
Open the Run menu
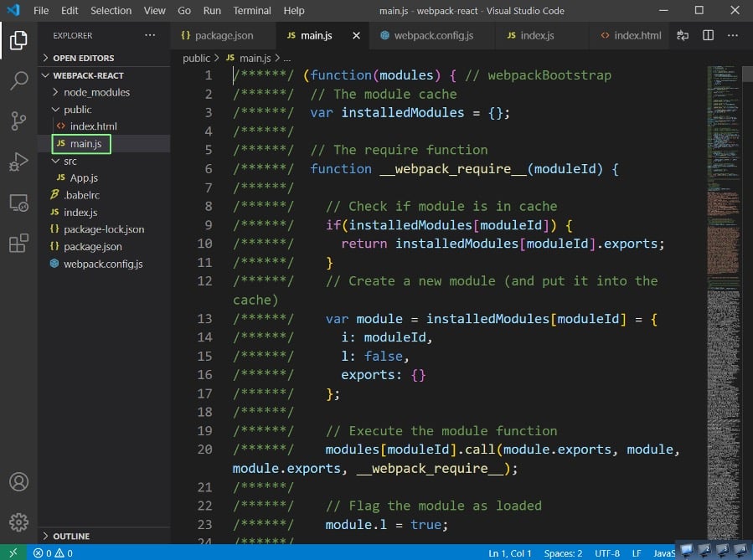click(x=212, y=11)
